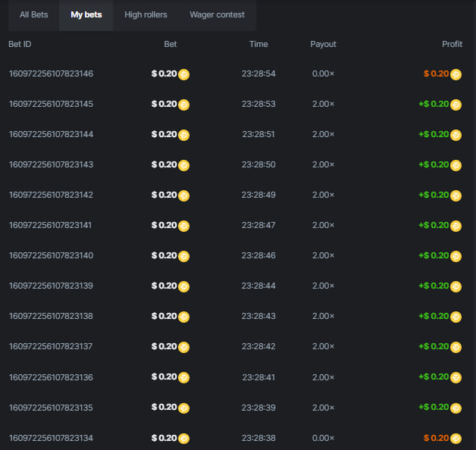Click the Bet ID column header
The width and height of the screenshot is (476, 450).
point(20,44)
